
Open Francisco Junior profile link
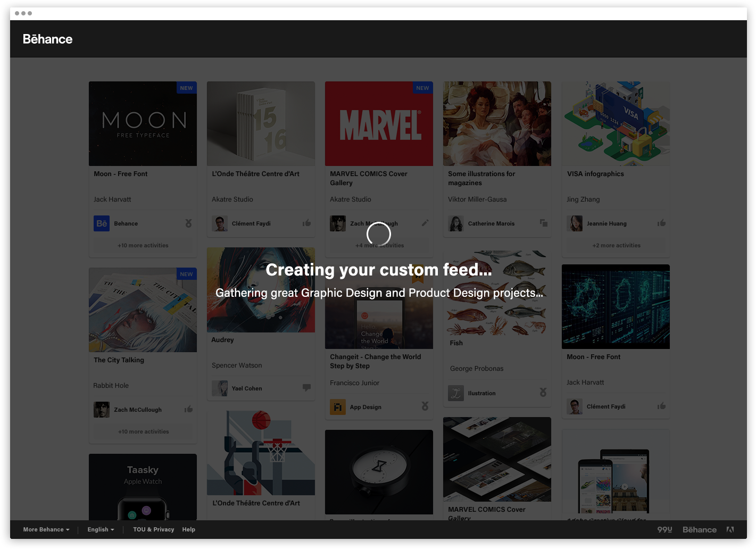pos(354,383)
